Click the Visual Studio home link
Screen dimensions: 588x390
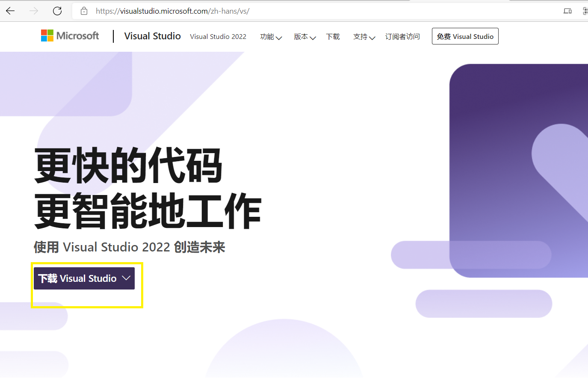(152, 36)
